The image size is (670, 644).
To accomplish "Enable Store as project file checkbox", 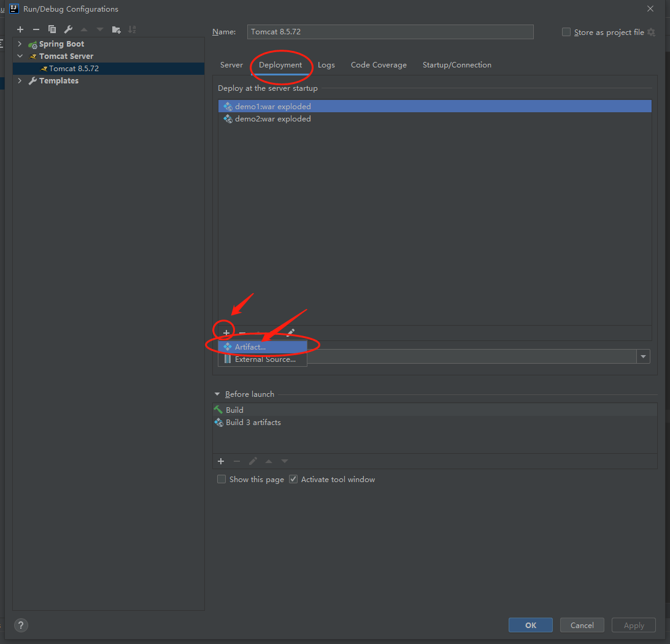I will [x=566, y=32].
